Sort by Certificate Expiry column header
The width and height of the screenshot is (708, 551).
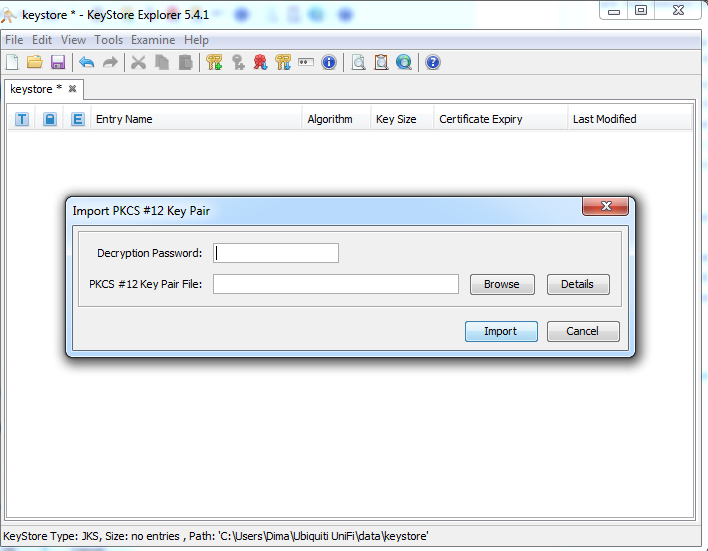click(500, 119)
